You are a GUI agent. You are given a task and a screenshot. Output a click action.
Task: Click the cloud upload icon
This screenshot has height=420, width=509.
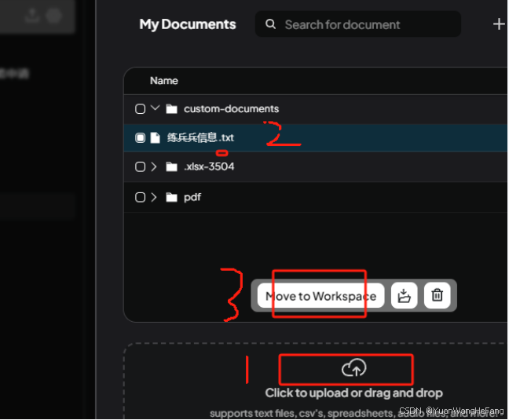coord(353,368)
